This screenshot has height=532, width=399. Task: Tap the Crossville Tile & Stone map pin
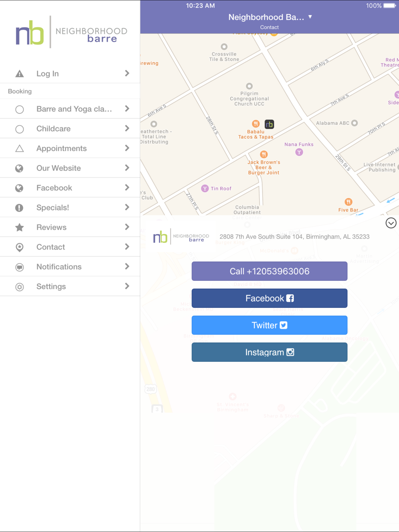pyautogui.click(x=224, y=47)
